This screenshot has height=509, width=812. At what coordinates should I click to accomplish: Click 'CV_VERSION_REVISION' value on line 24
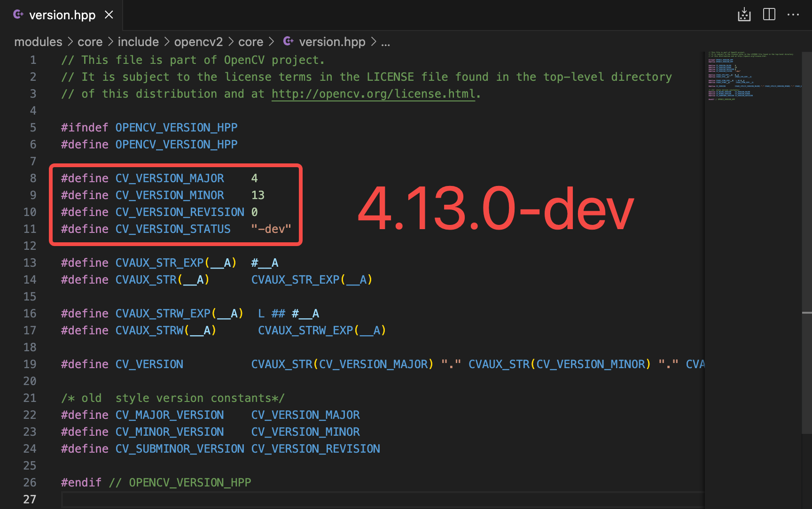[316, 449]
